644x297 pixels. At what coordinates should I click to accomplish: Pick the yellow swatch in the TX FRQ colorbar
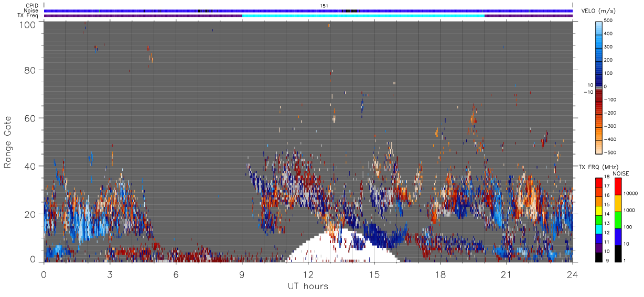pyautogui.click(x=599, y=210)
